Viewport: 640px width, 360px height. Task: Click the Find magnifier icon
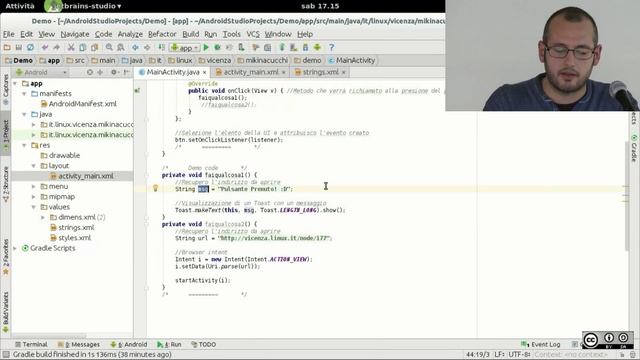coord(109,47)
